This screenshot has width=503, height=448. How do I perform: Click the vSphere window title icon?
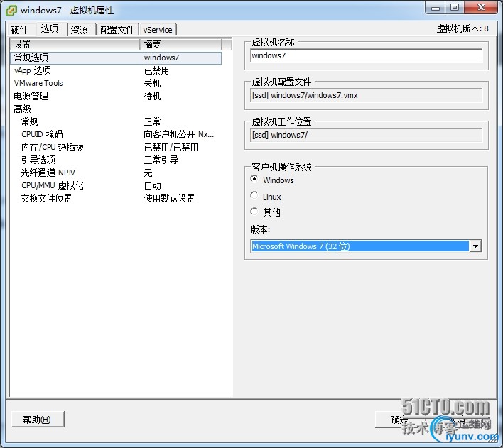[x=11, y=10]
